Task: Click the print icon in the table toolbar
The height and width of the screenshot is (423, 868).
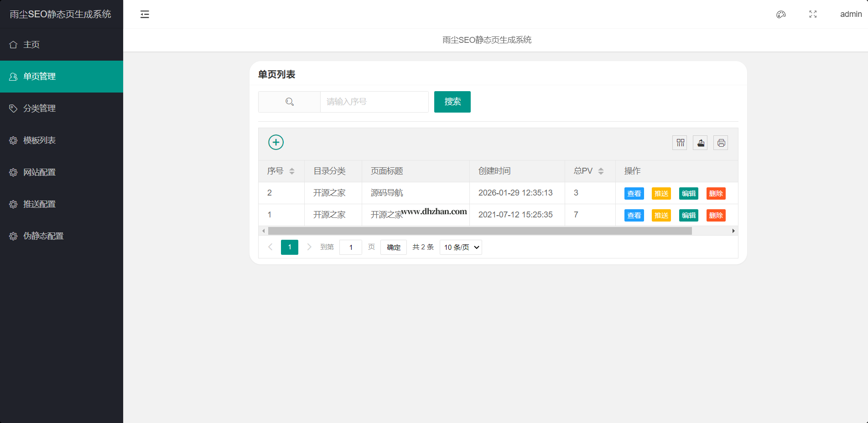Action: click(x=721, y=143)
